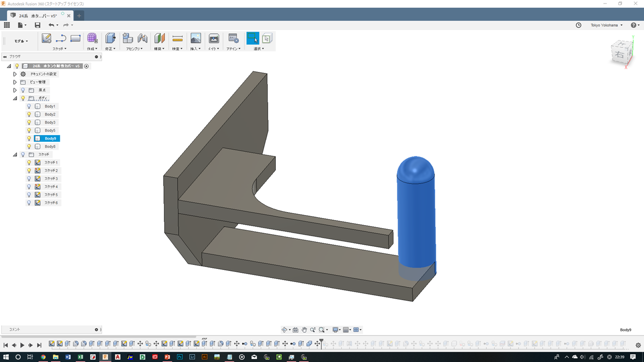The image size is (644, 362).
Task: Open the Add-Ins scripts icon
Action: (x=233, y=38)
